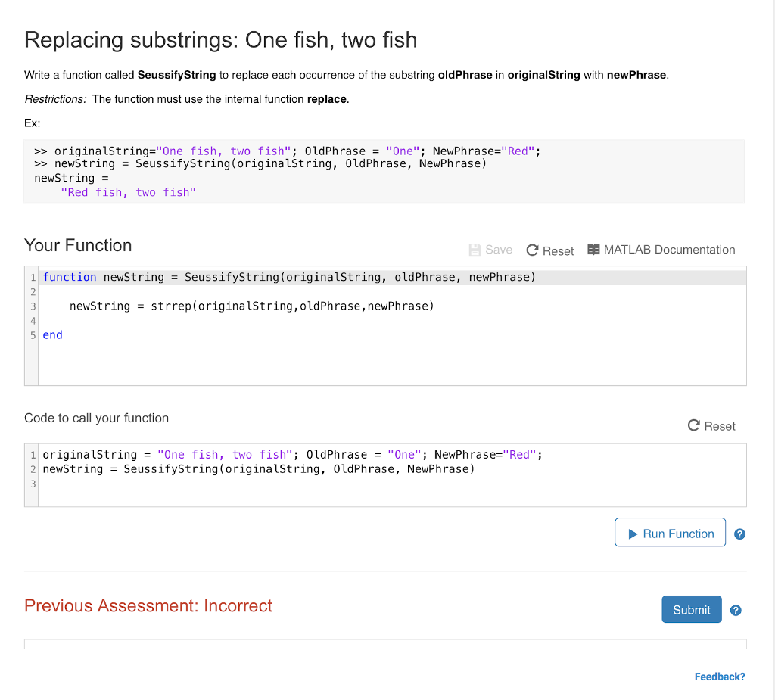
Task: Click the example code block in description
Action: click(x=383, y=171)
